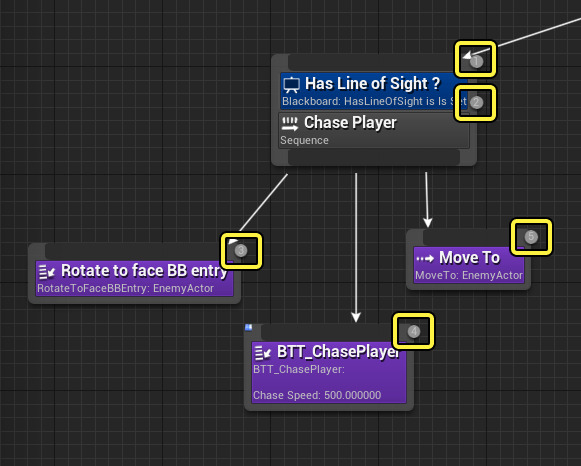
Task: Click execution index badge 2 on decorator
Action: tap(476, 102)
